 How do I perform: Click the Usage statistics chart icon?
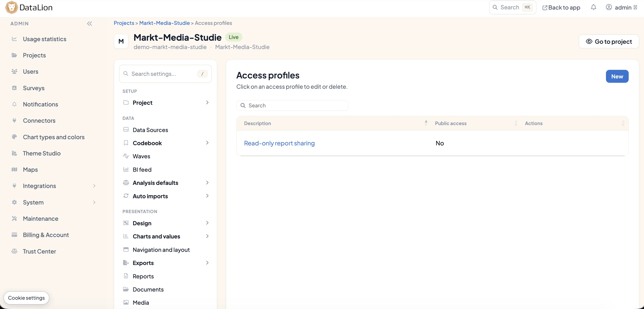[14, 39]
